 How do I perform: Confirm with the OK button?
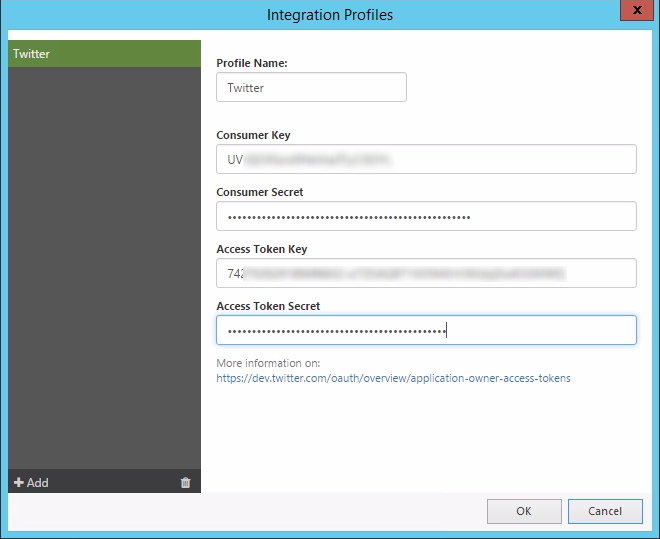(524, 511)
